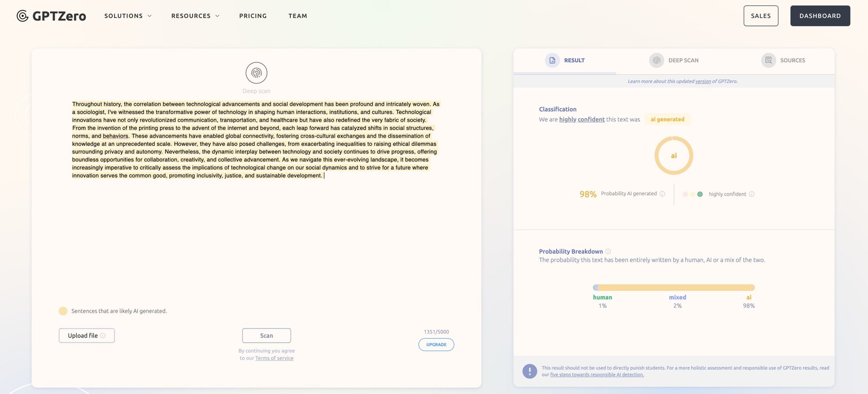Click the fingerprint Deep scan icon above text
The width and height of the screenshot is (868, 394).
click(x=256, y=73)
